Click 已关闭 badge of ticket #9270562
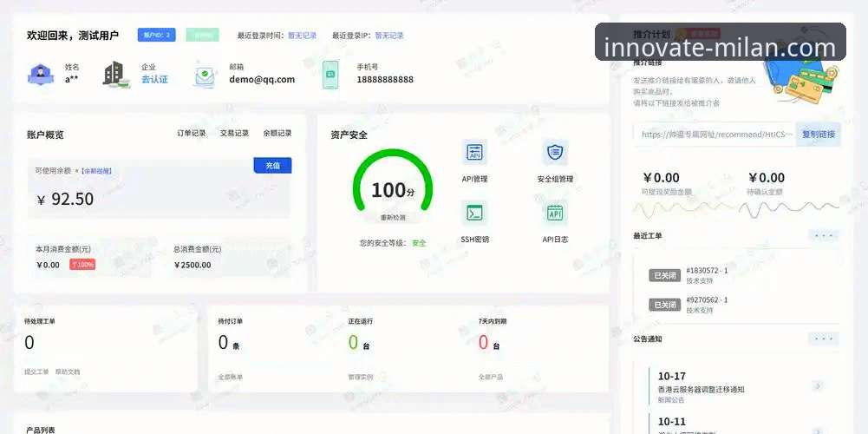This screenshot has height=434, width=868. [665, 305]
